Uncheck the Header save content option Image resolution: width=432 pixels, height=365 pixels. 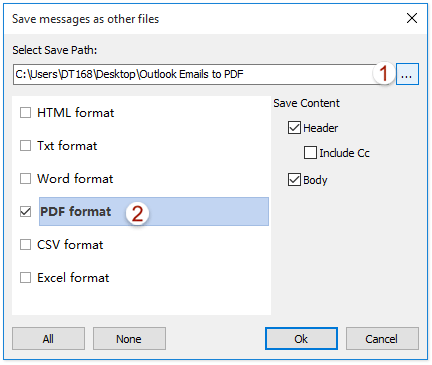(294, 128)
